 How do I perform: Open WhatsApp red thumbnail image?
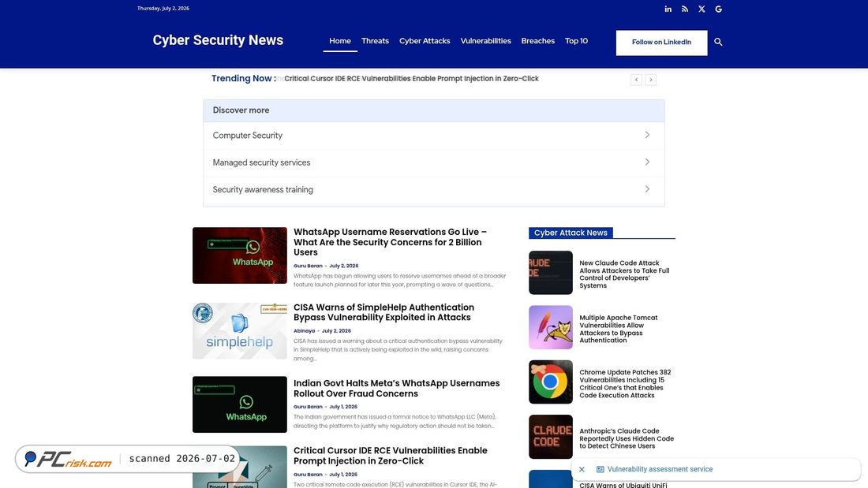tap(240, 255)
